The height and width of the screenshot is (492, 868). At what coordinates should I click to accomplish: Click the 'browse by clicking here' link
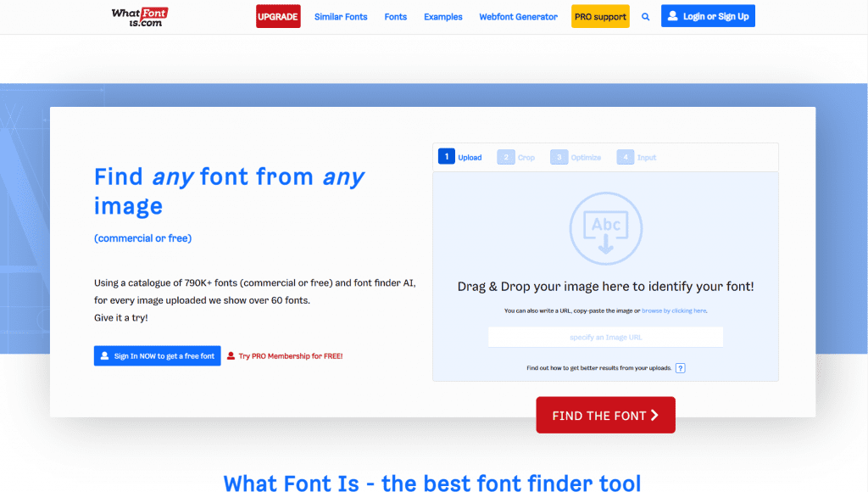tap(674, 310)
